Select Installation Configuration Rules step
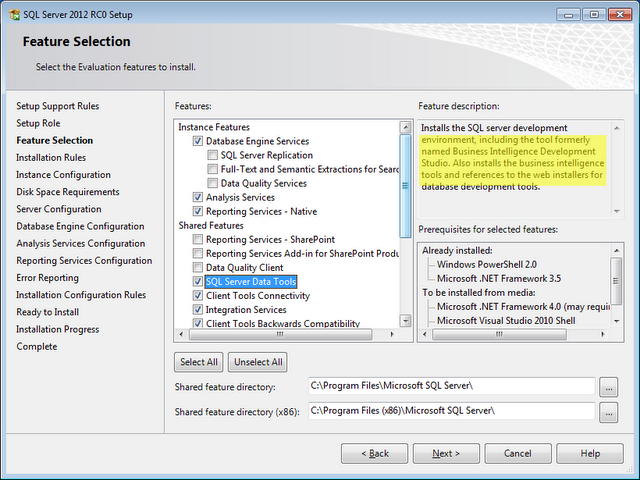 click(81, 295)
